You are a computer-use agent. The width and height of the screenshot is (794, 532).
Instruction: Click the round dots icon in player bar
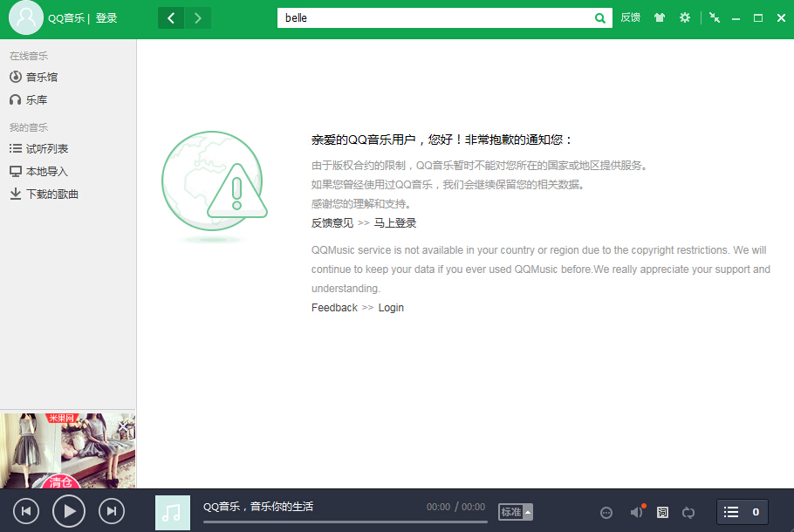click(x=606, y=513)
